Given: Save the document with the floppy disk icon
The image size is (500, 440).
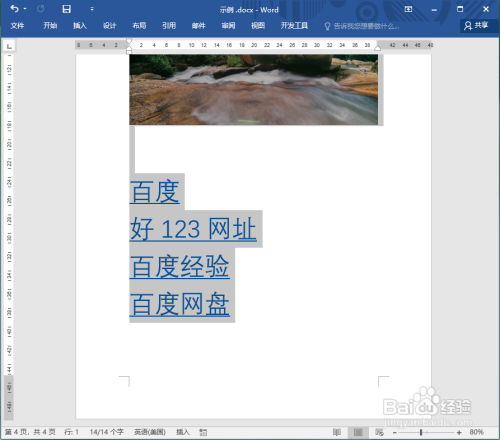Looking at the screenshot, I should point(66,9).
